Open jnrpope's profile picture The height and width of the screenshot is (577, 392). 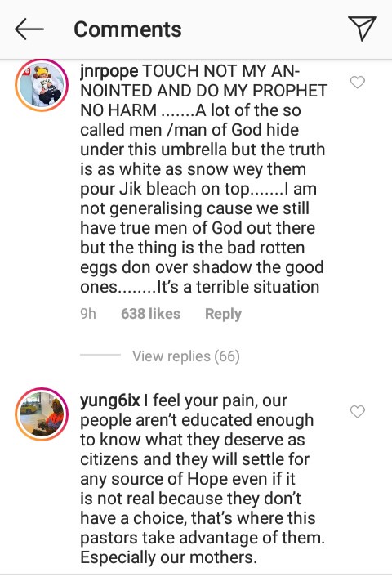42,85
